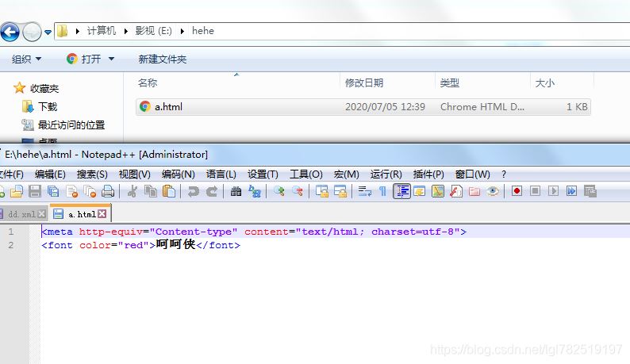Screen dimensions: 630x364
Task: Toggle synchronized vertical scrolling
Action: (322, 191)
